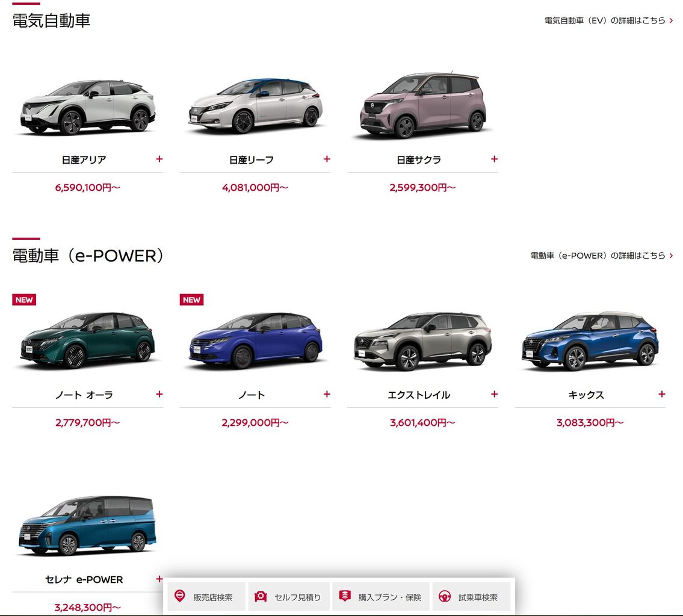Screen dimensions: 683x616
Task: Click the car estimate icon beside セルフ見積り
Action: coord(261,596)
